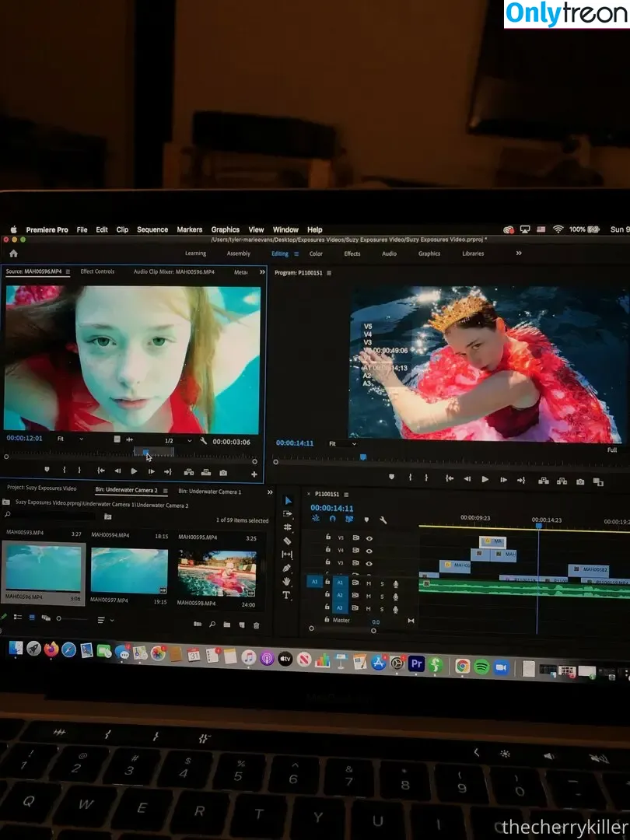Switch to the Bin: Underwater Camera 1 tab
This screenshot has height=840, width=630.
pos(210,491)
